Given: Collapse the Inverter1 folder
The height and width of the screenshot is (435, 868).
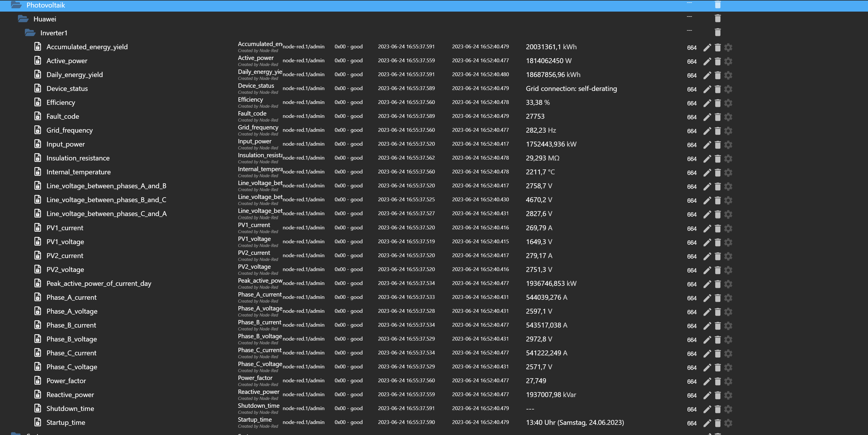Looking at the screenshot, I should point(30,33).
